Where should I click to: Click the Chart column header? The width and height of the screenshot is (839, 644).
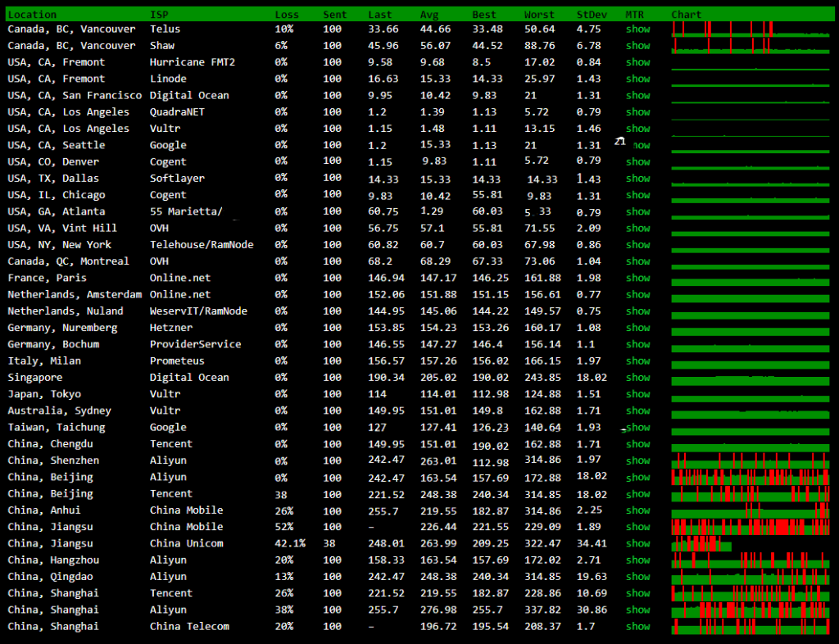tap(686, 15)
